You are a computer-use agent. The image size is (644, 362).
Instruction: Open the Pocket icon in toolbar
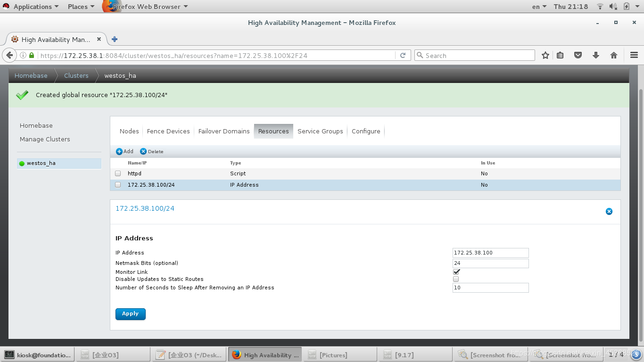coord(578,55)
